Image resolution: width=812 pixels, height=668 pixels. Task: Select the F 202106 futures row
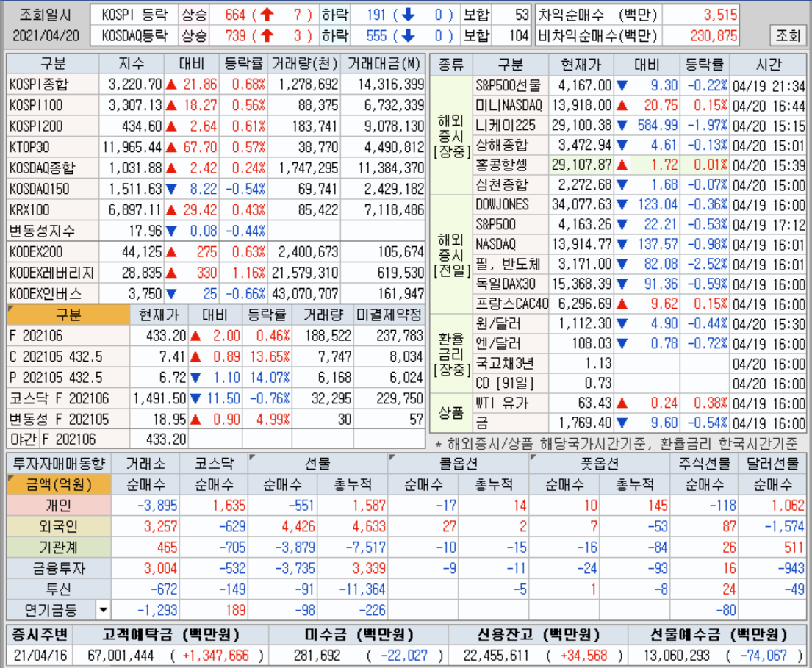(216, 336)
